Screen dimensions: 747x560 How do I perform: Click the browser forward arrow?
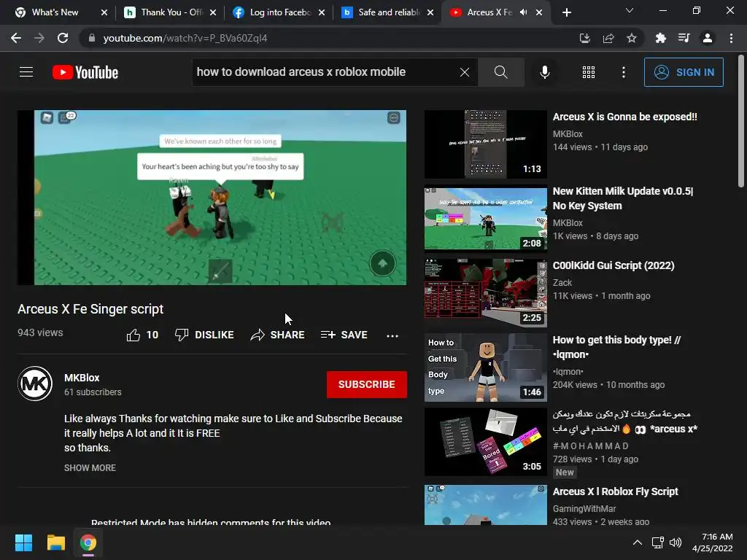pyautogui.click(x=39, y=38)
